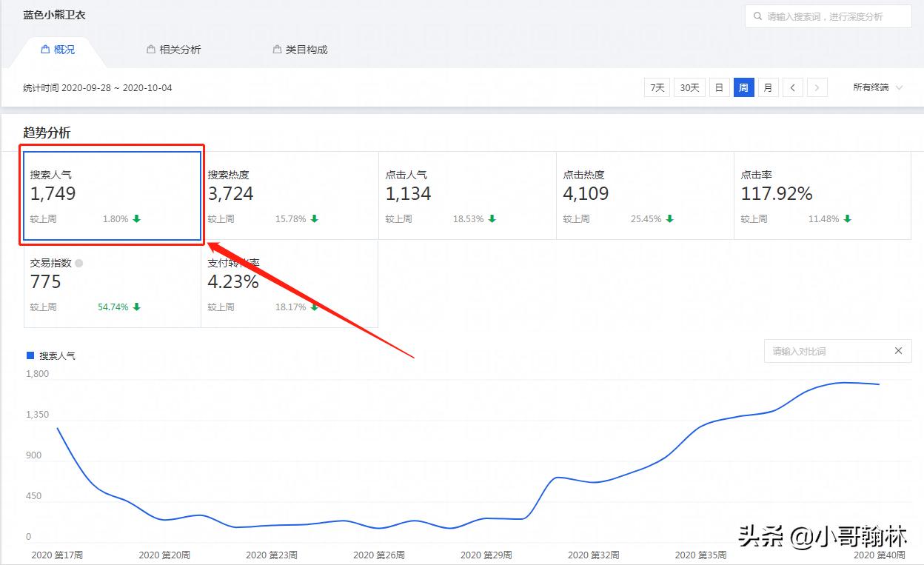The image size is (924, 565).
Task: Click the top search bar for deep analysis
Action: [x=827, y=16]
